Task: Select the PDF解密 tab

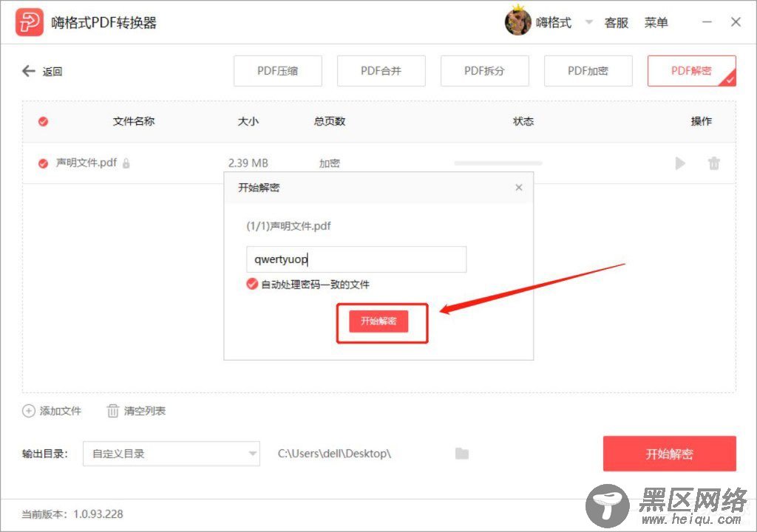Action: (691, 71)
